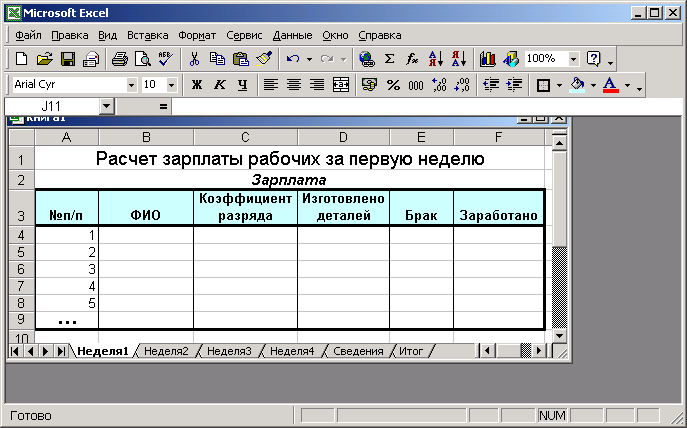The width and height of the screenshot is (687, 428).
Task: Open the Данные menu
Action: pyautogui.click(x=292, y=35)
